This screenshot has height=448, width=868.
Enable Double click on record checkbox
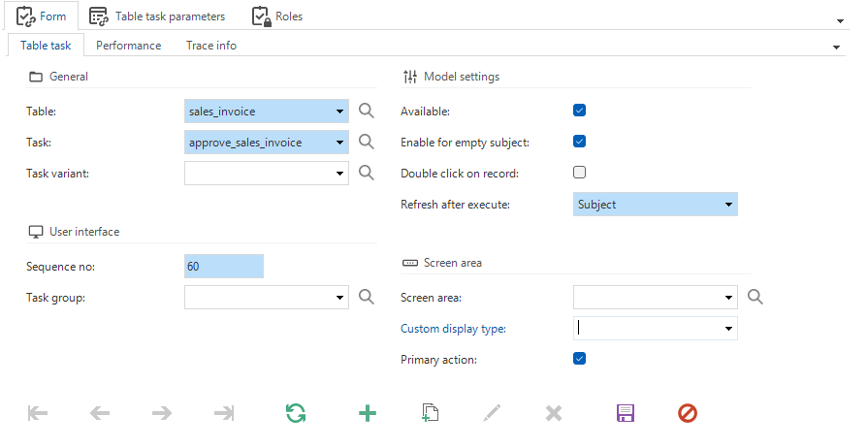pyautogui.click(x=579, y=173)
